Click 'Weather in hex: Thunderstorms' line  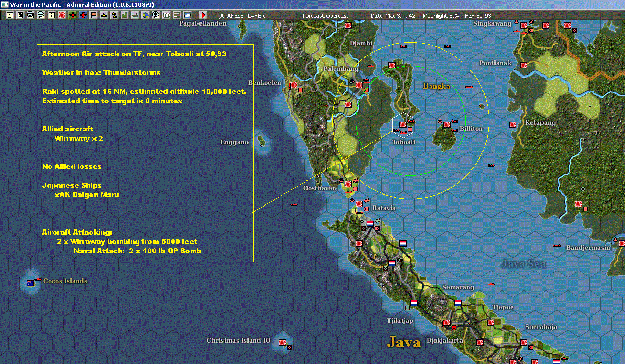[101, 72]
